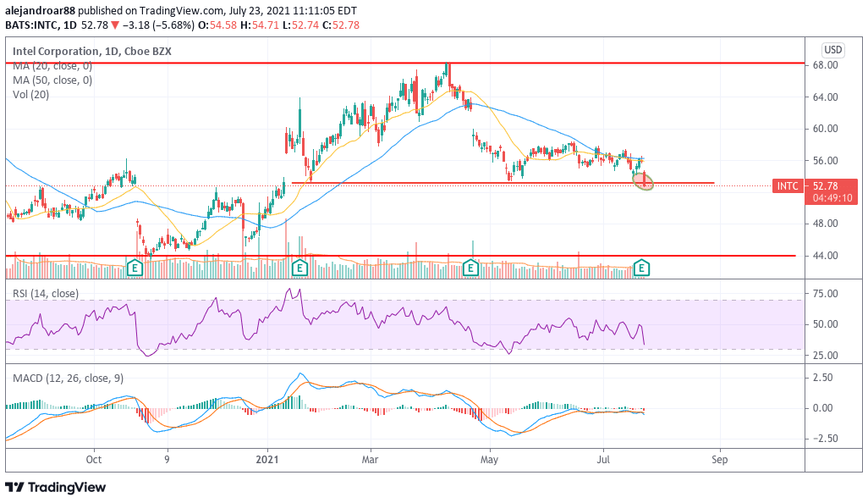Click the 52.78 current price label
The image size is (868, 503).
(825, 186)
